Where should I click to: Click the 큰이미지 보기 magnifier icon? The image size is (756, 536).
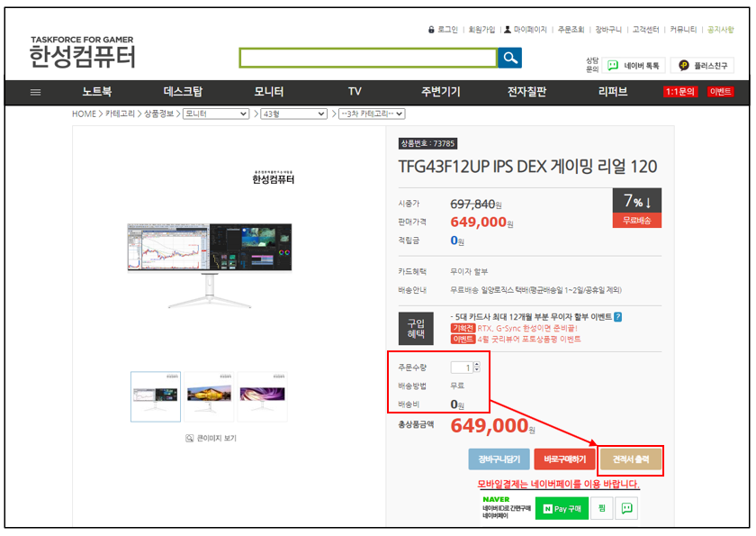tap(190, 438)
